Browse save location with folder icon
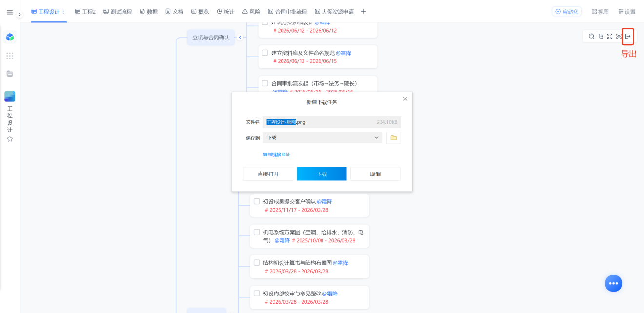644x313 pixels. [x=394, y=137]
